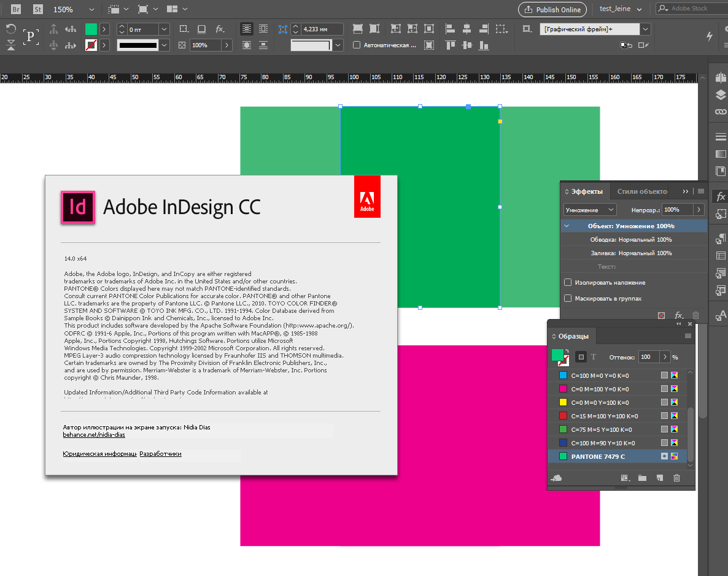The width and height of the screenshot is (728, 576).
Task: Open the Swatches panel flyout menu
Action: 688,336
